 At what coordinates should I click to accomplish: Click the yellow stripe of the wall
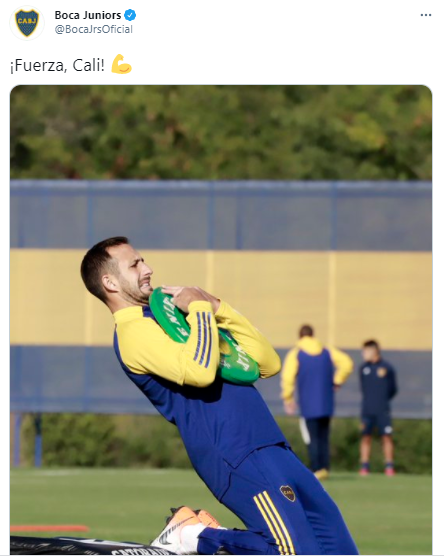click(x=221, y=298)
